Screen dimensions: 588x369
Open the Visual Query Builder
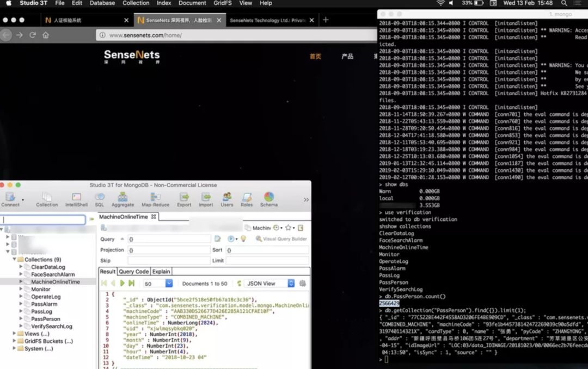point(281,239)
